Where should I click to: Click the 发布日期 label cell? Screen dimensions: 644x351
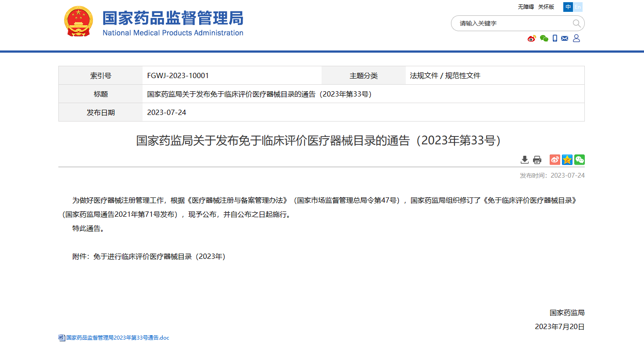100,112
